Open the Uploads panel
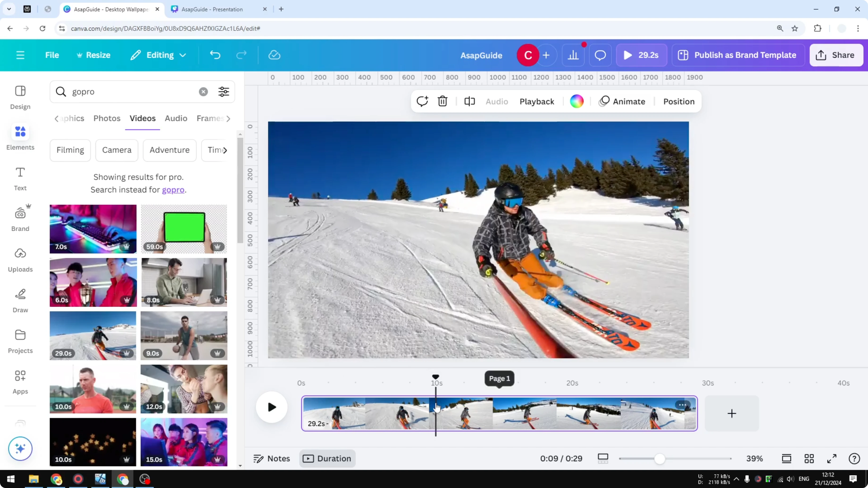 [x=20, y=259]
